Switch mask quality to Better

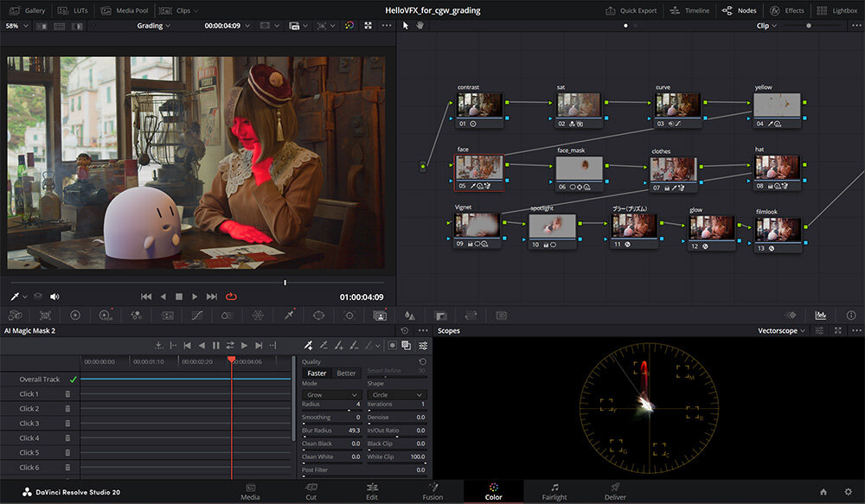click(346, 373)
